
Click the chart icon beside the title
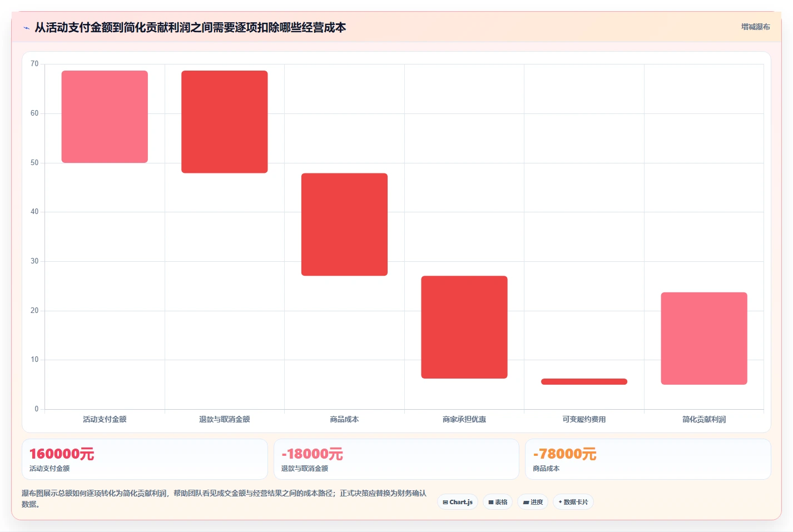coord(26,28)
